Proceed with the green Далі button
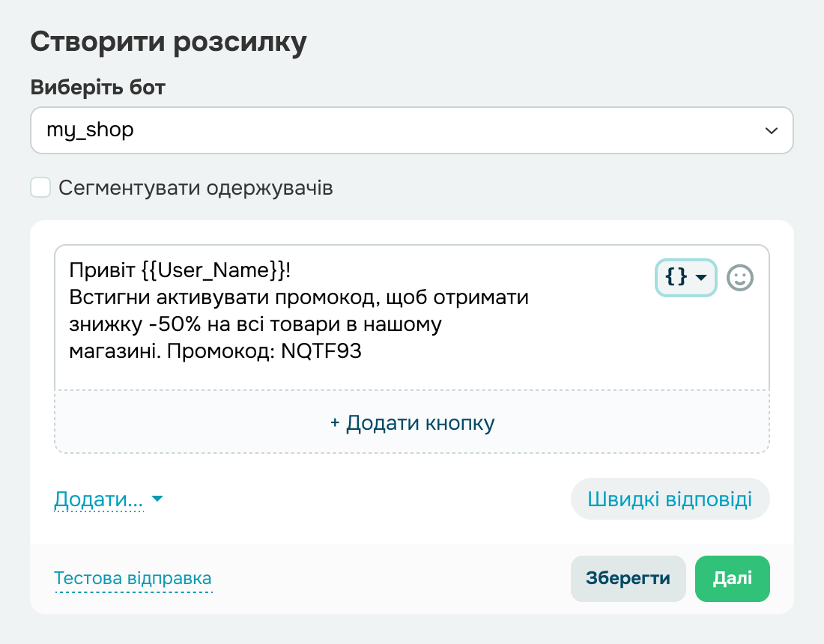Image resolution: width=824 pixels, height=644 pixels. tap(732, 579)
